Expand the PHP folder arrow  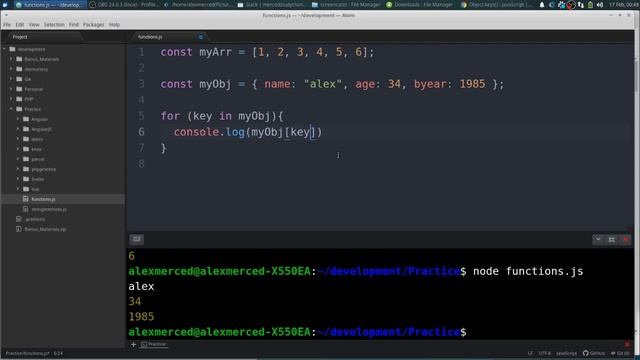coord(11,99)
